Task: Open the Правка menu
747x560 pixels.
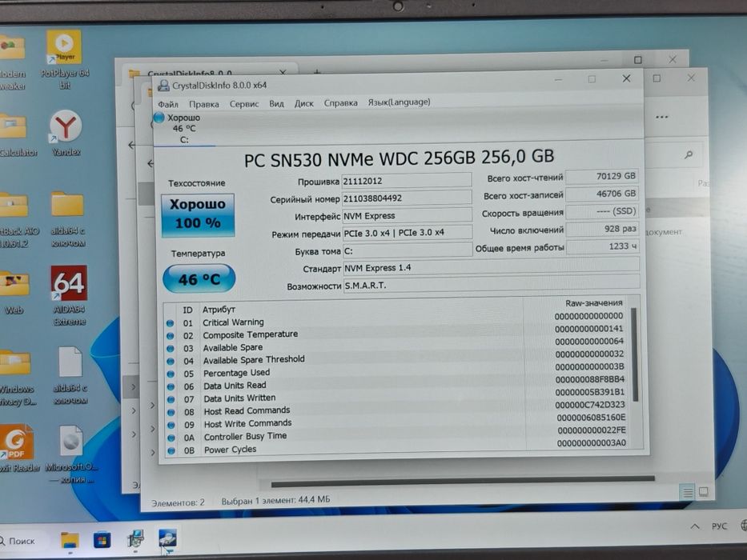Action: pos(204,104)
